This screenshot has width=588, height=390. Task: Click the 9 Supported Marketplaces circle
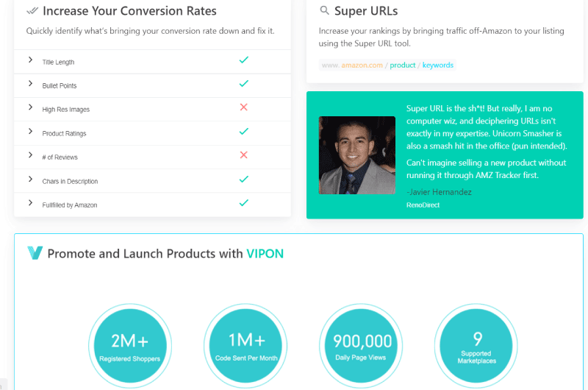coord(476,346)
